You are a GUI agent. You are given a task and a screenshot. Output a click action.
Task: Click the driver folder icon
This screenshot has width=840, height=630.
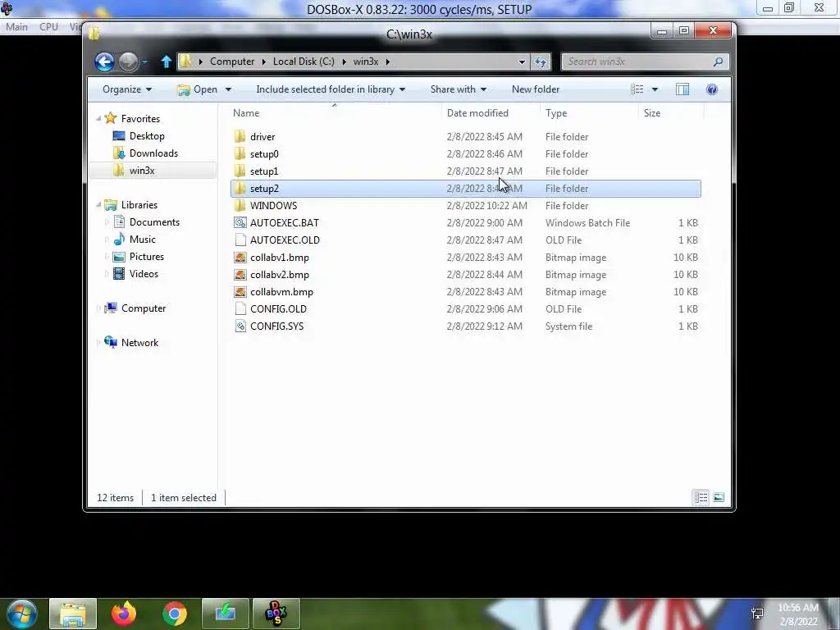240,137
